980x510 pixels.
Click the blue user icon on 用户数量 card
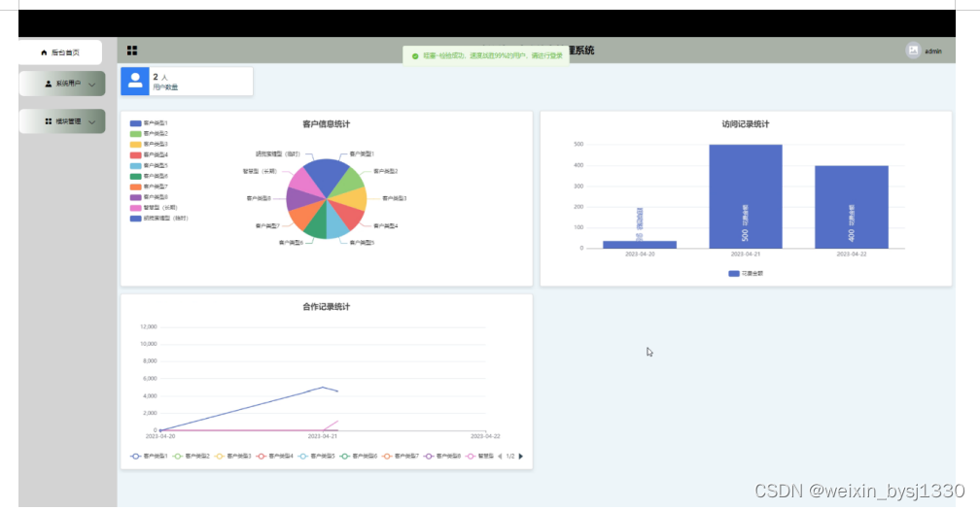click(x=135, y=82)
